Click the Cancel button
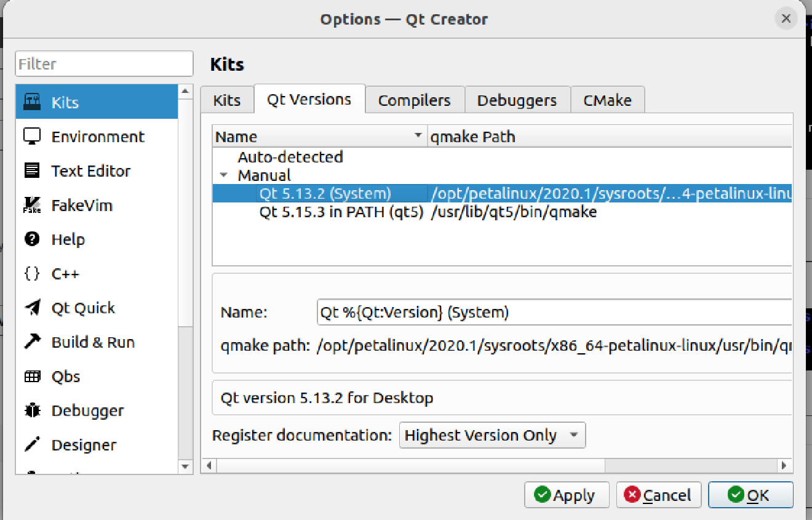Image resolution: width=812 pixels, height=520 pixels. tap(658, 495)
